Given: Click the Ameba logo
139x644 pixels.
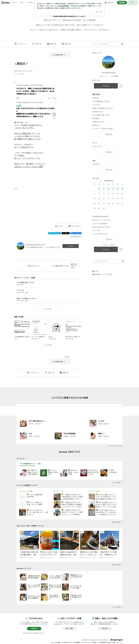Looking at the screenshot, I should (5, 2).
